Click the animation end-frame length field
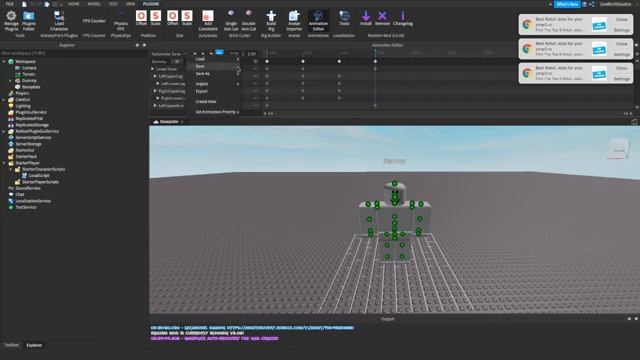 (252, 53)
